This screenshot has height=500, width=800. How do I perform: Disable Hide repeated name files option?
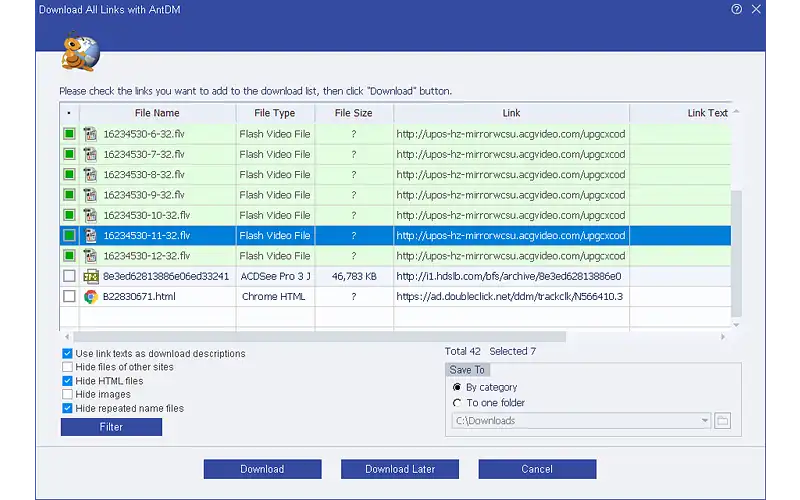coord(67,408)
